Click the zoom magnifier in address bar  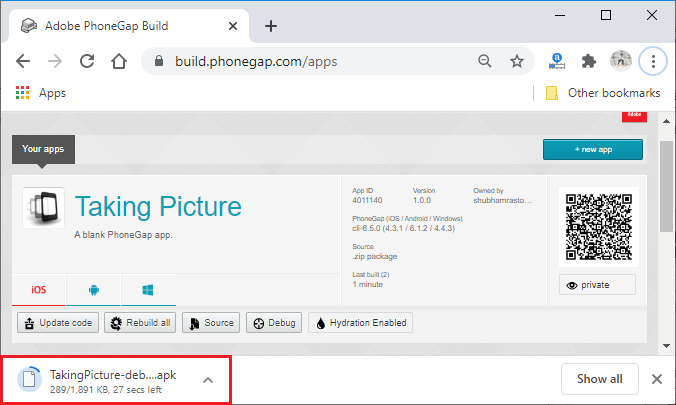tap(485, 61)
